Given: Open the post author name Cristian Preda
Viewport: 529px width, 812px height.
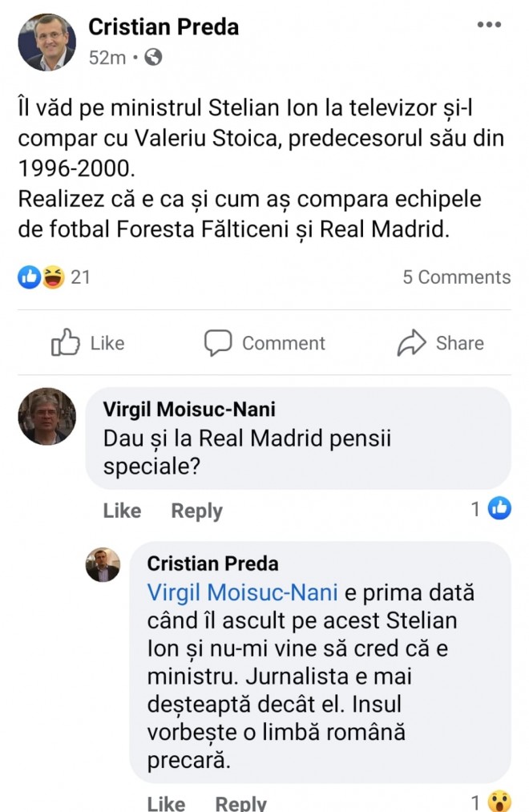Looking at the screenshot, I should coord(164,26).
